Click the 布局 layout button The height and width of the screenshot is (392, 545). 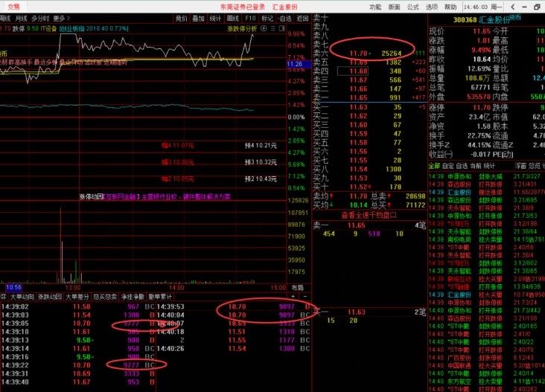(298, 288)
